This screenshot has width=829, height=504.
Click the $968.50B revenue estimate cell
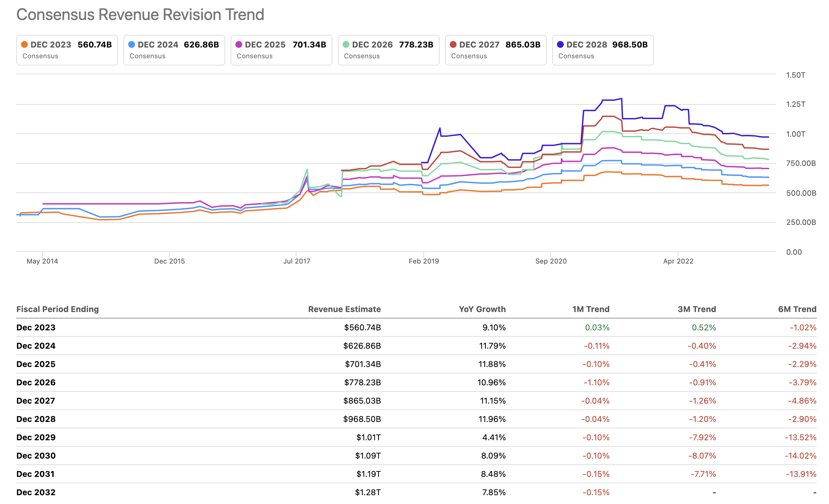coord(362,419)
